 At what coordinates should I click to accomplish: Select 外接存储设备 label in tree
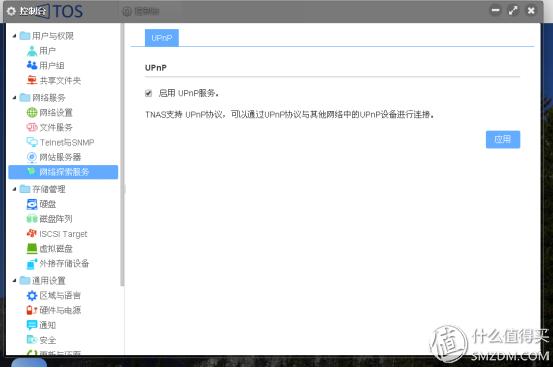(x=64, y=263)
